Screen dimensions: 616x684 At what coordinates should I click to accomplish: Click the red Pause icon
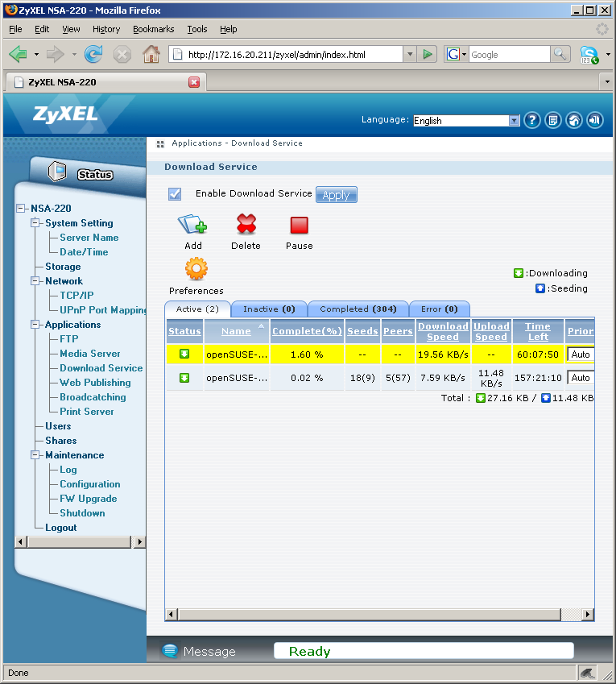(x=299, y=226)
